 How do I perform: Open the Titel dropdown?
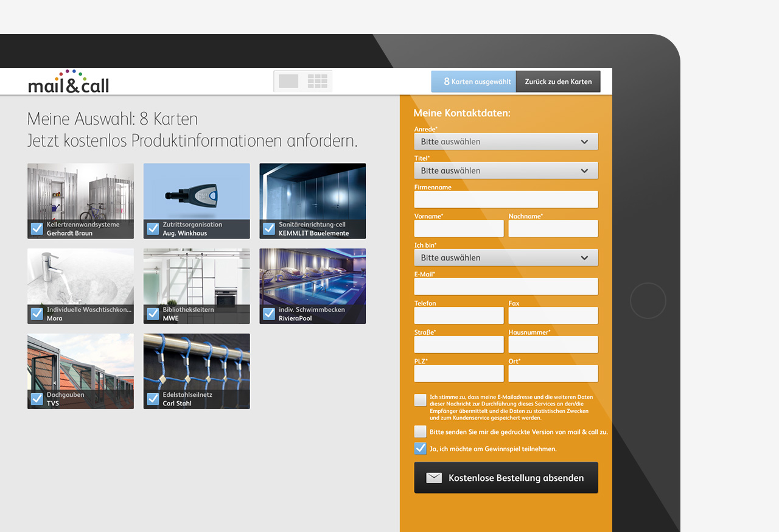pos(506,170)
